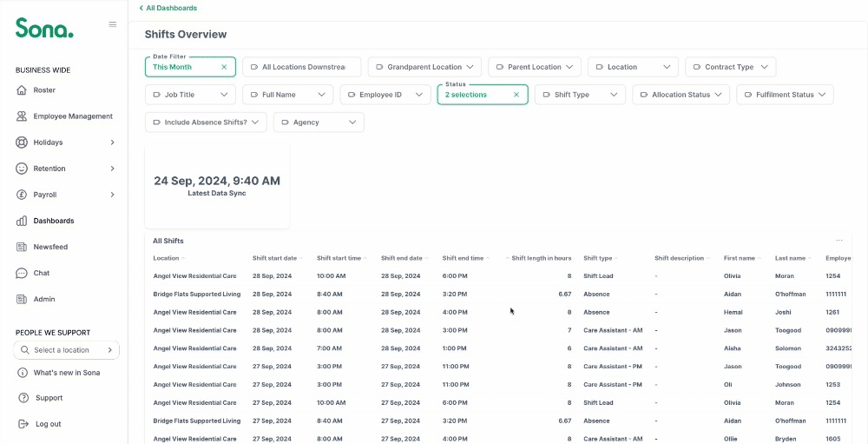Click the search magnifier in Select a location
Viewport: 868px width, 444px height.
(25, 350)
